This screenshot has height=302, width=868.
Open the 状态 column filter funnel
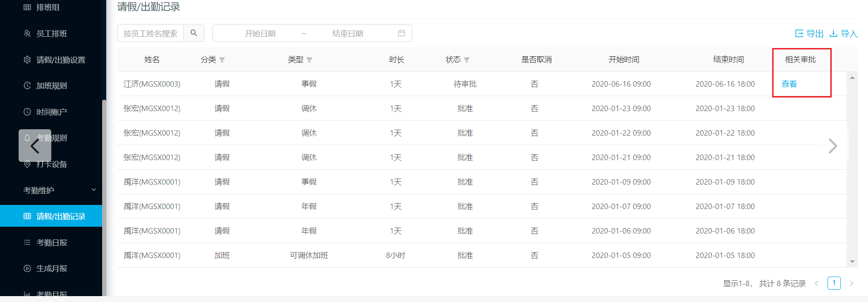pyautogui.click(x=467, y=60)
